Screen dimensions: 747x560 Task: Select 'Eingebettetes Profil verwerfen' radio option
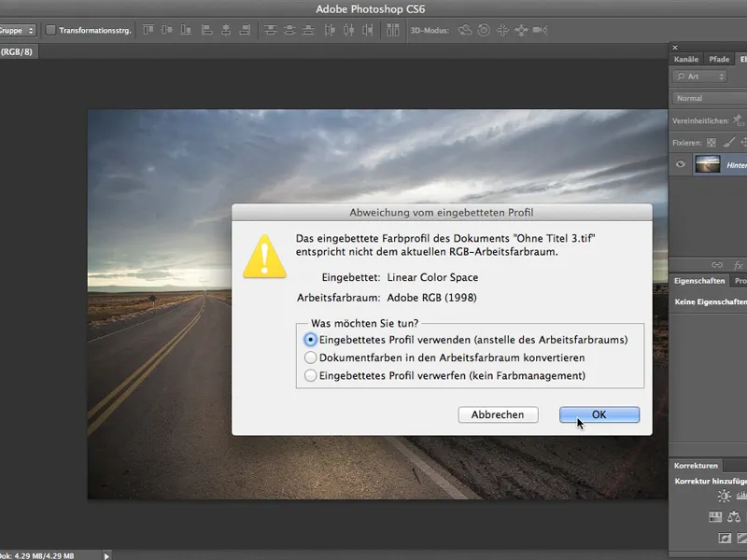tap(310, 375)
